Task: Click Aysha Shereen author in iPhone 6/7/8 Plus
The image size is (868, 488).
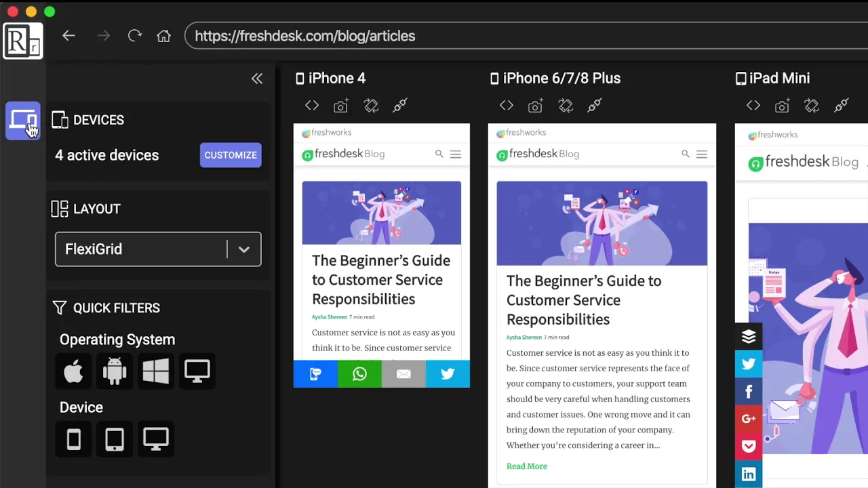Action: [524, 338]
